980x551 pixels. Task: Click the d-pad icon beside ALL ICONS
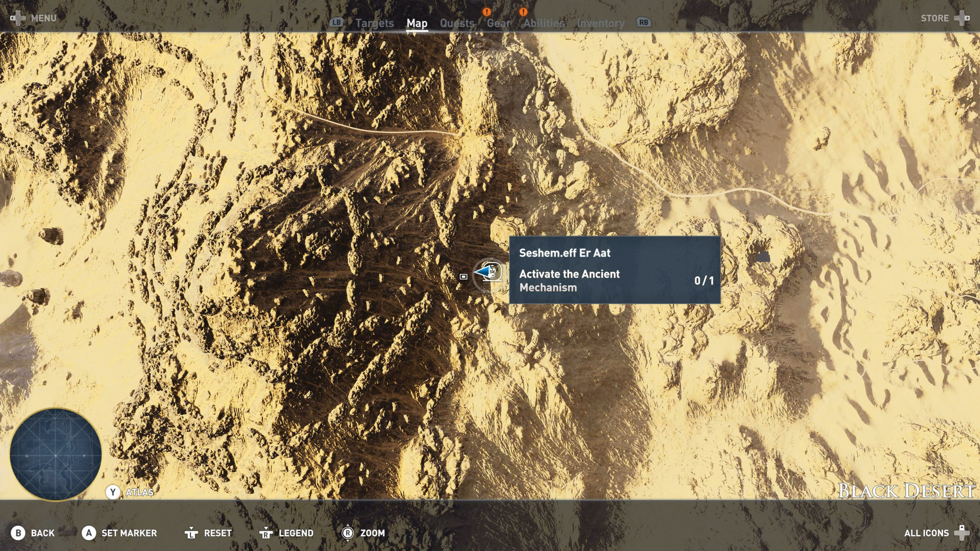[962, 533]
